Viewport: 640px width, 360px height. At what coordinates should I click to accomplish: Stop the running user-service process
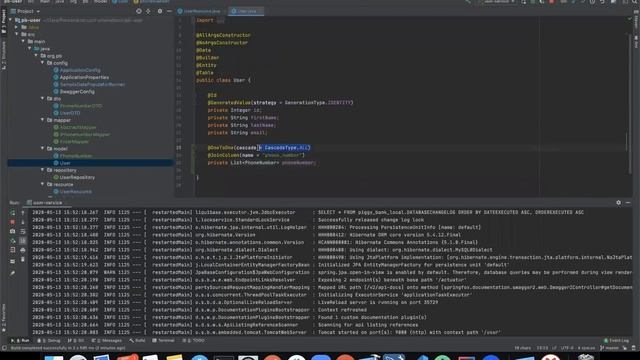click(13, 222)
